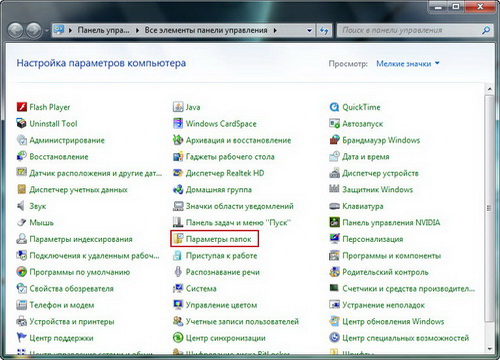Click the Дата и время icon
The image size is (500, 360).
334,157
